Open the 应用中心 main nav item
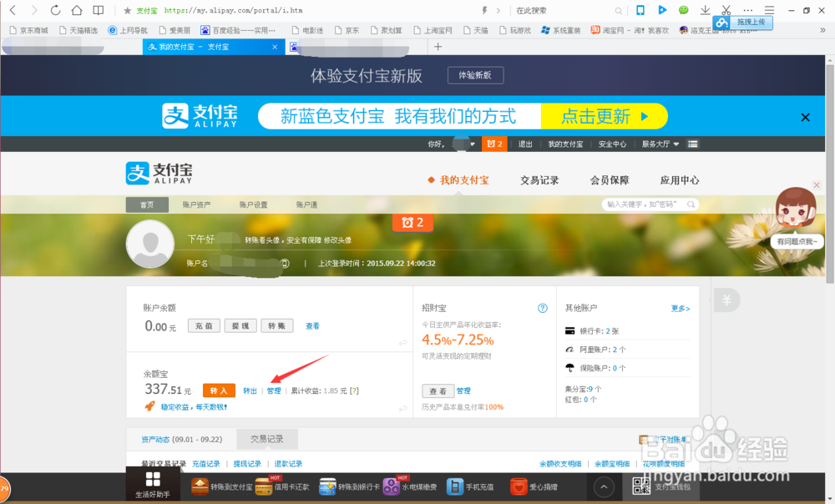The width and height of the screenshot is (835, 504). click(680, 180)
